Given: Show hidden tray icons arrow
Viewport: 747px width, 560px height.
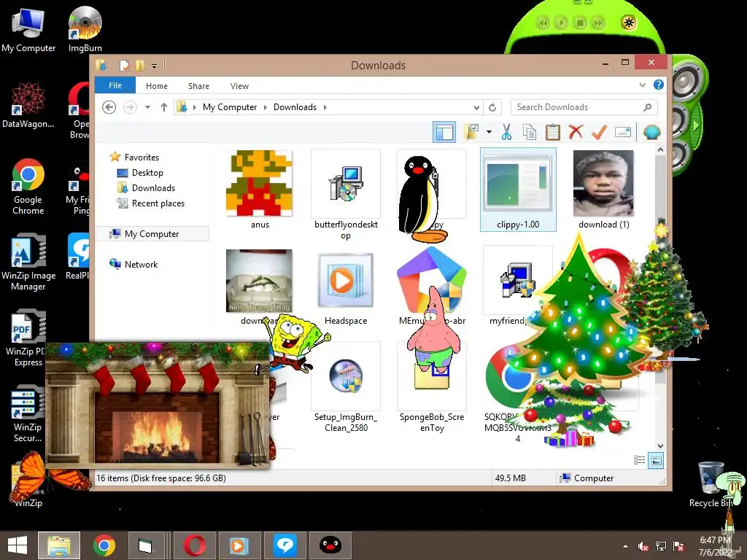Looking at the screenshot, I should coord(625,547).
